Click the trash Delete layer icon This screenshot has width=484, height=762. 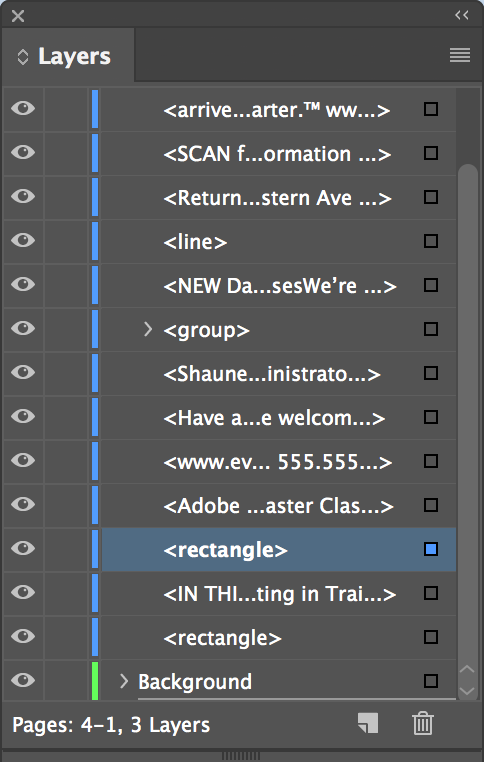[423, 723]
